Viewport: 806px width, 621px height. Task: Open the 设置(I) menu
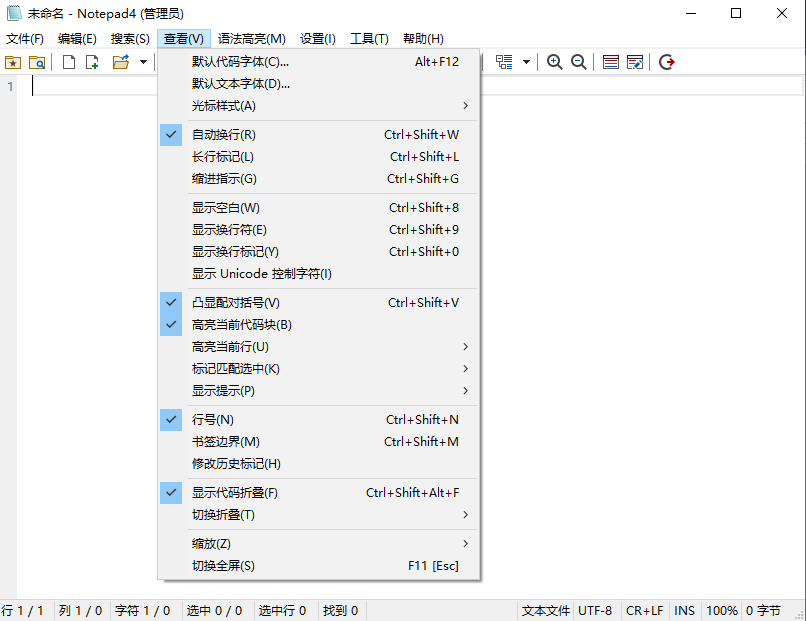[x=318, y=39]
